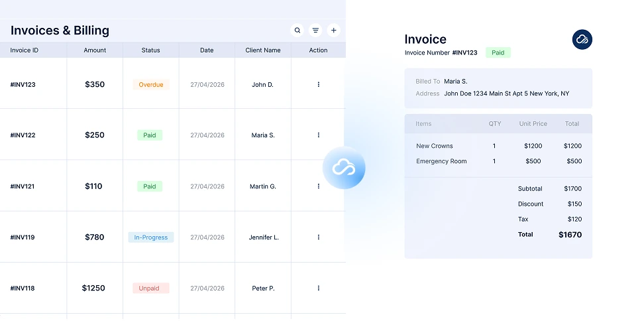Screen dimensions: 644x325
Task: Click invoice number #INV123 on detail panel
Action: click(464, 52)
